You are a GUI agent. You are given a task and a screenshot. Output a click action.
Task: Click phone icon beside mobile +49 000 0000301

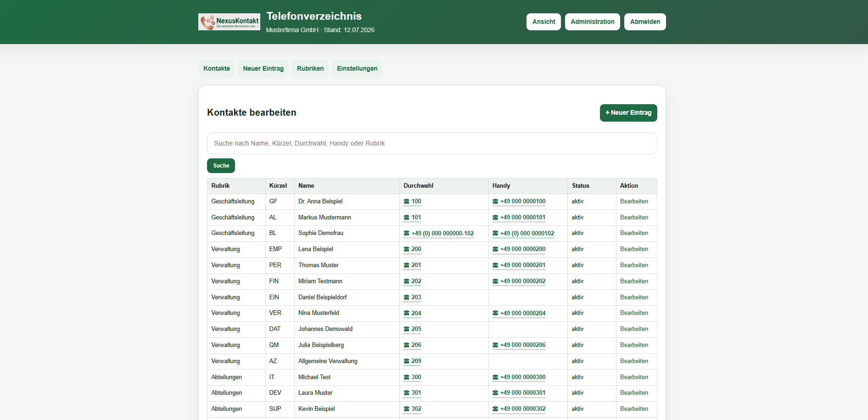point(495,393)
